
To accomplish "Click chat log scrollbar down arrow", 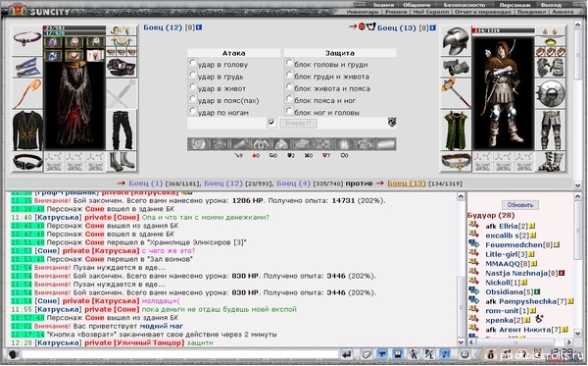I will coord(462,342).
